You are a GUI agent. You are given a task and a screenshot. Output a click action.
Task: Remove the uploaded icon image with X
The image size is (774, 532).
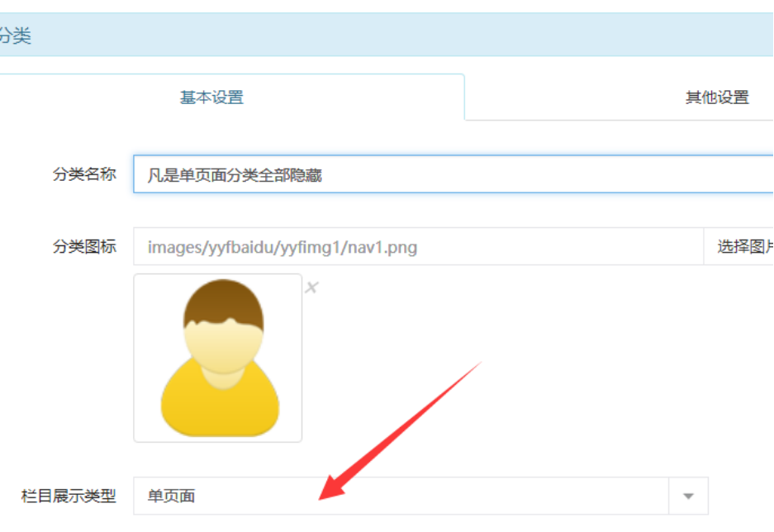click(311, 287)
